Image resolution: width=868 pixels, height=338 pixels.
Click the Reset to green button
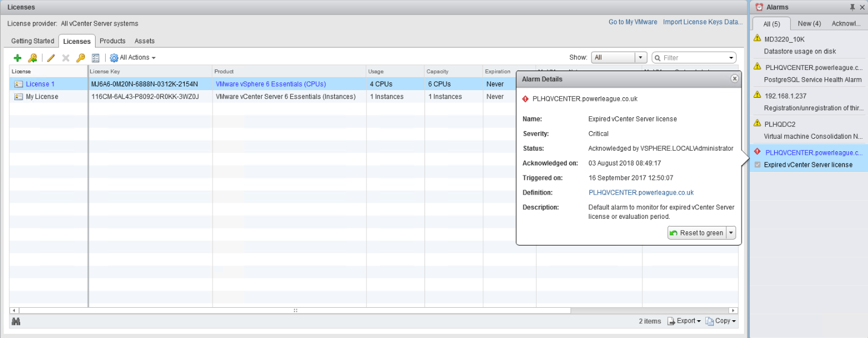coord(696,233)
